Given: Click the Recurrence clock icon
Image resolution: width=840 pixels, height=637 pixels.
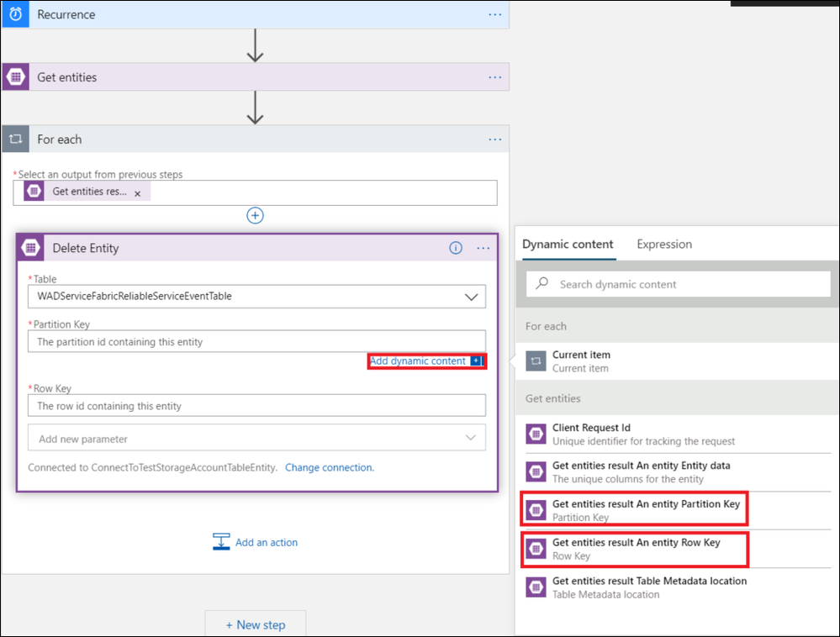Looking at the screenshot, I should click(15, 14).
